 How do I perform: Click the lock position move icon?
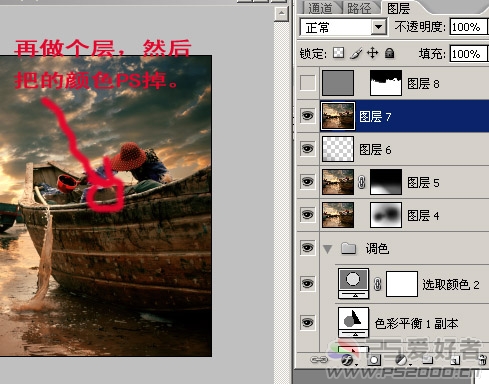pos(372,53)
